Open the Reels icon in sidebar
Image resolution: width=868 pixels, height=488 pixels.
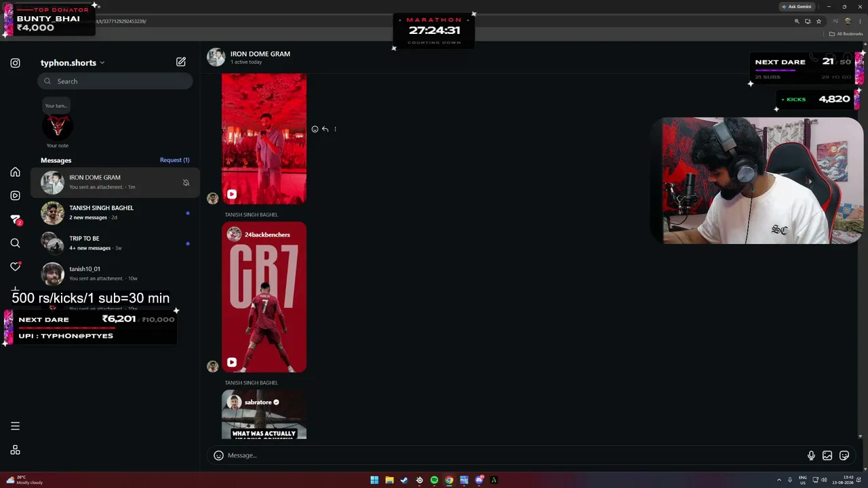(x=15, y=196)
